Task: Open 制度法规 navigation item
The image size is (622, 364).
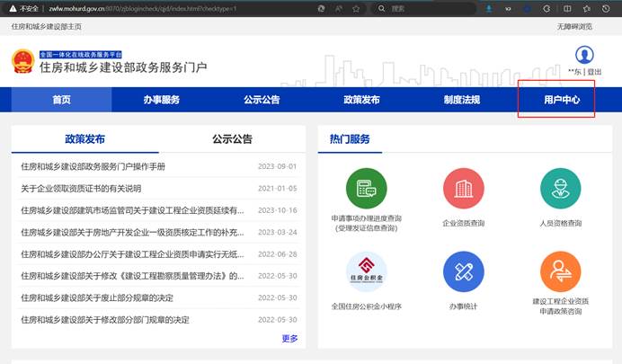Action: (462, 100)
